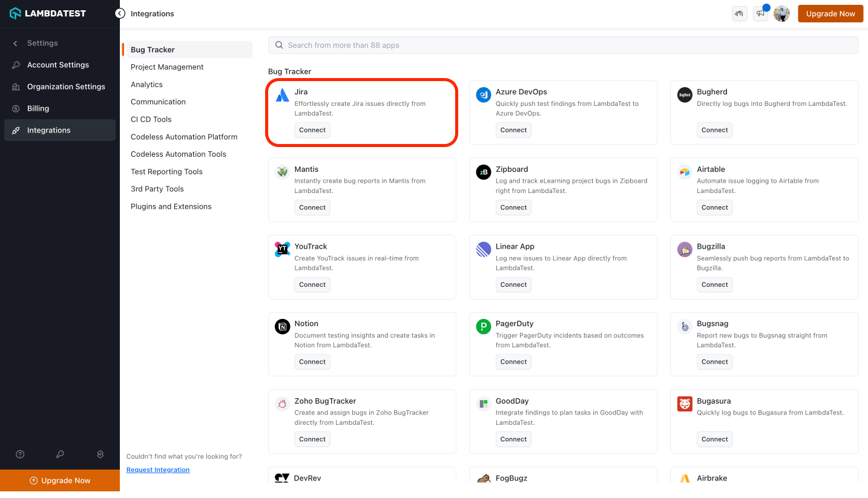This screenshot has width=868, height=498.
Task: Click the profile avatar picture
Action: 781,13
